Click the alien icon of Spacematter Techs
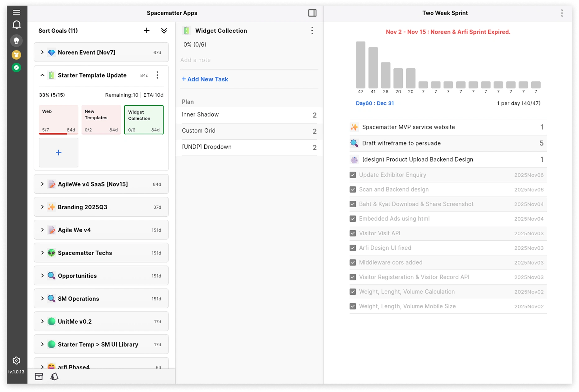 tap(52, 253)
